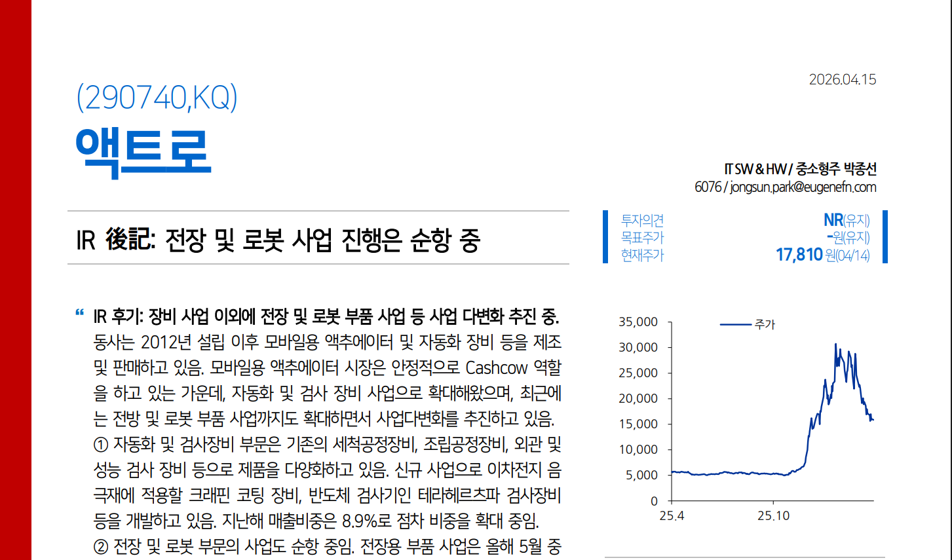952x560 pixels.
Task: Click the 25.10 x-axis label
Action: (x=773, y=516)
